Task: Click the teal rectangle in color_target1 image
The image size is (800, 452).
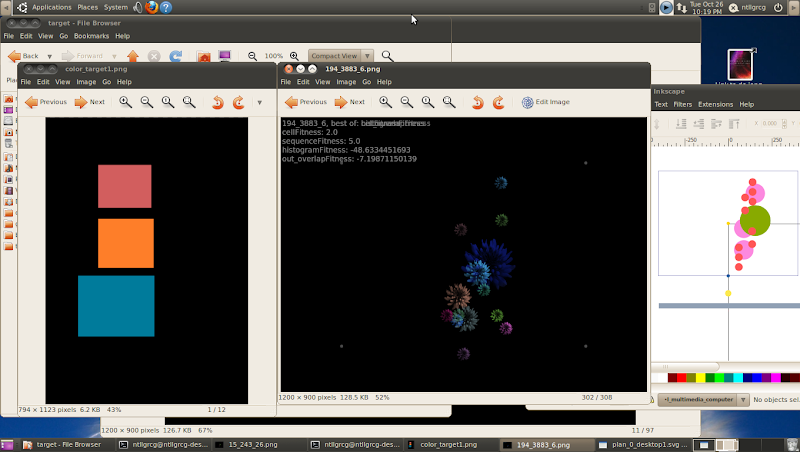Action: [116, 306]
